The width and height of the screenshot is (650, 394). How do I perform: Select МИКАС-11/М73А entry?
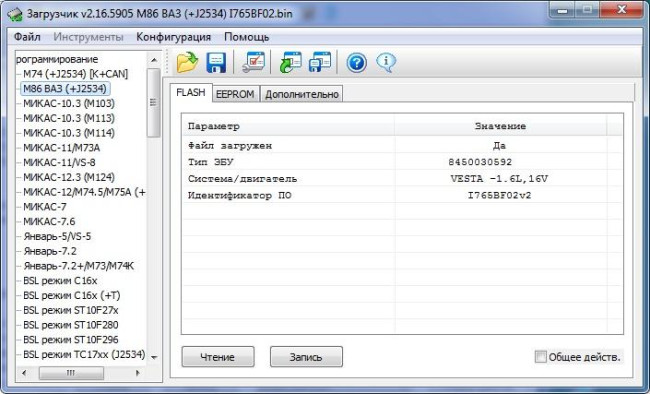61,148
